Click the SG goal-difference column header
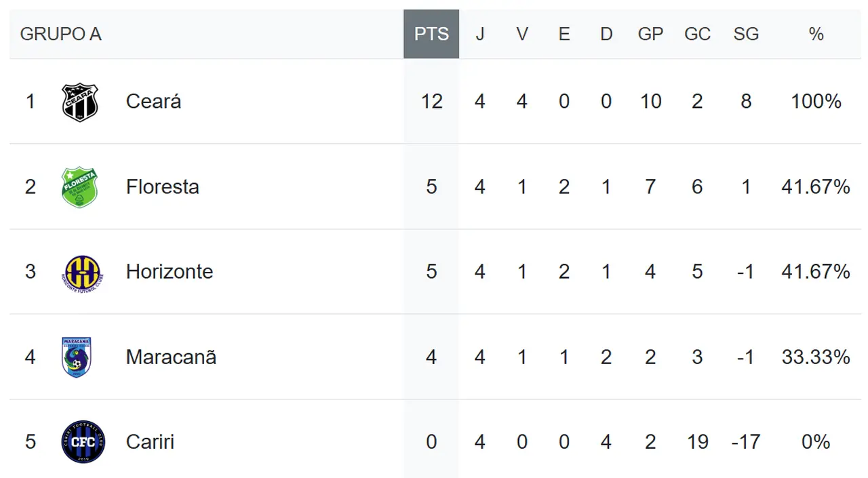868x478 pixels. 746,34
